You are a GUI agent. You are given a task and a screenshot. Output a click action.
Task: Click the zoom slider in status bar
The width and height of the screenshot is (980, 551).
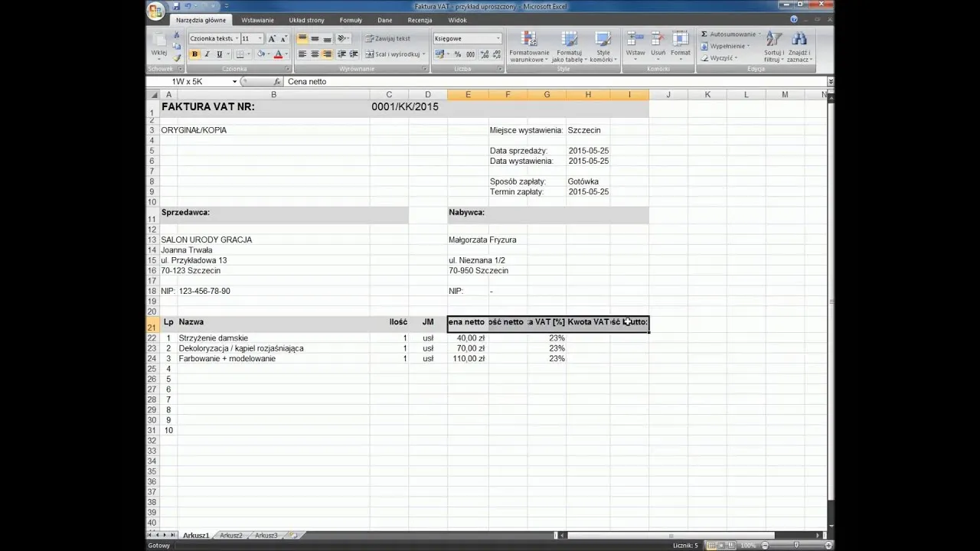point(796,546)
